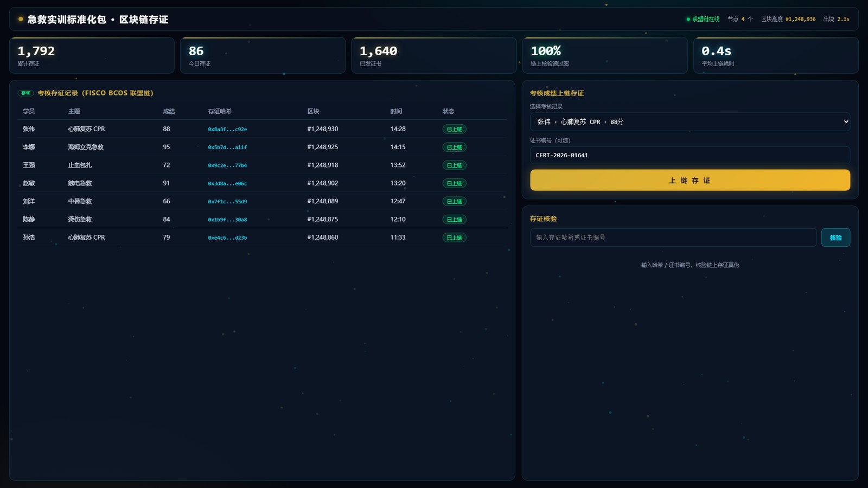Click the 已上链 badge in 李娜 row
Screen dimensions: 868x488
[x=454, y=147]
